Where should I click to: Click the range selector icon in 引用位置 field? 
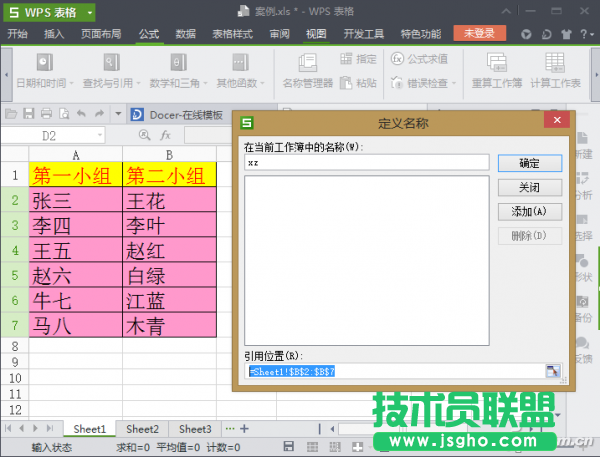click(551, 371)
